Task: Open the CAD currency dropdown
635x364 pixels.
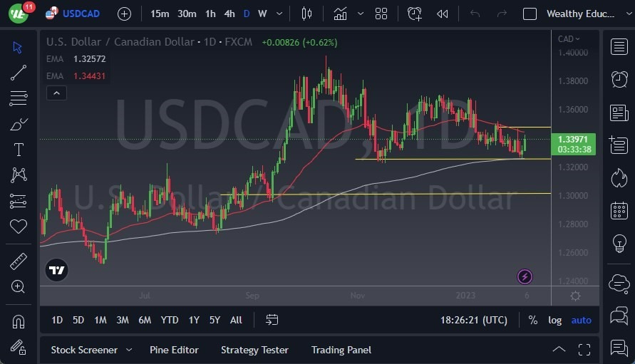Action: pyautogui.click(x=569, y=39)
